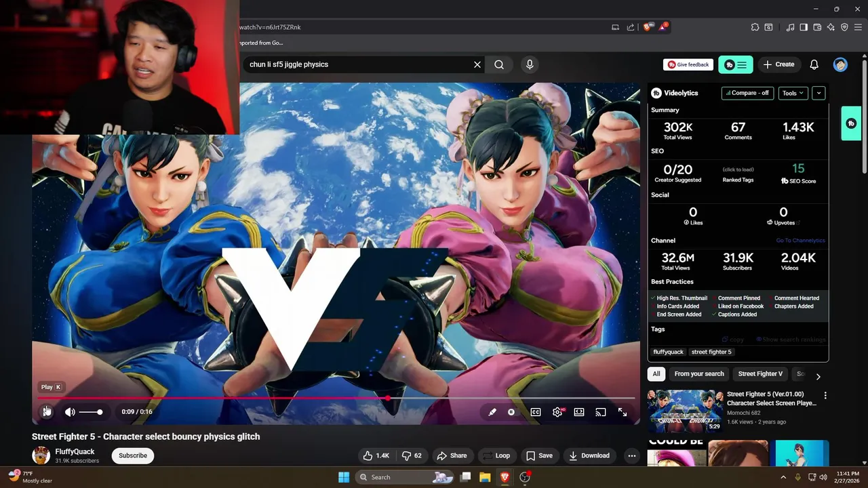This screenshot has height=488, width=868.
Task: Select the All filter chip
Action: point(656,373)
